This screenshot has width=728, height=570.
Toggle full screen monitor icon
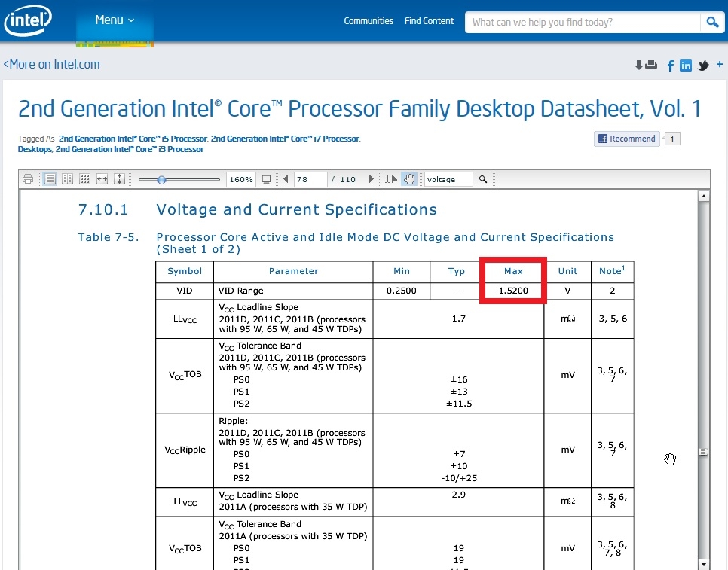pyautogui.click(x=267, y=179)
